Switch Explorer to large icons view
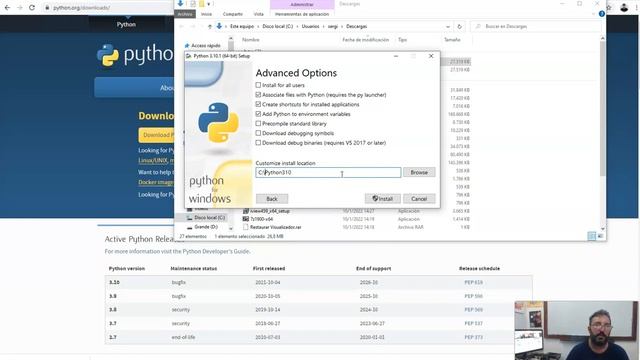This screenshot has width=640, height=360. (x=600, y=236)
